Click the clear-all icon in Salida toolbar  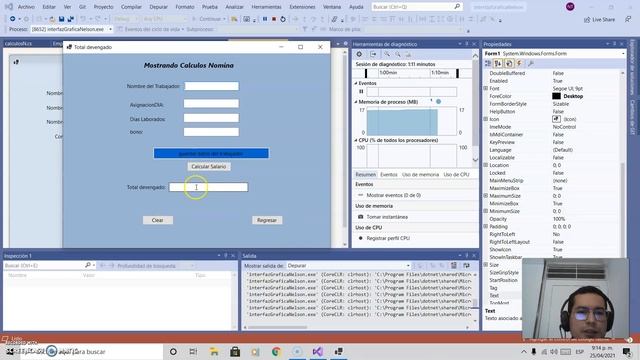(453, 265)
